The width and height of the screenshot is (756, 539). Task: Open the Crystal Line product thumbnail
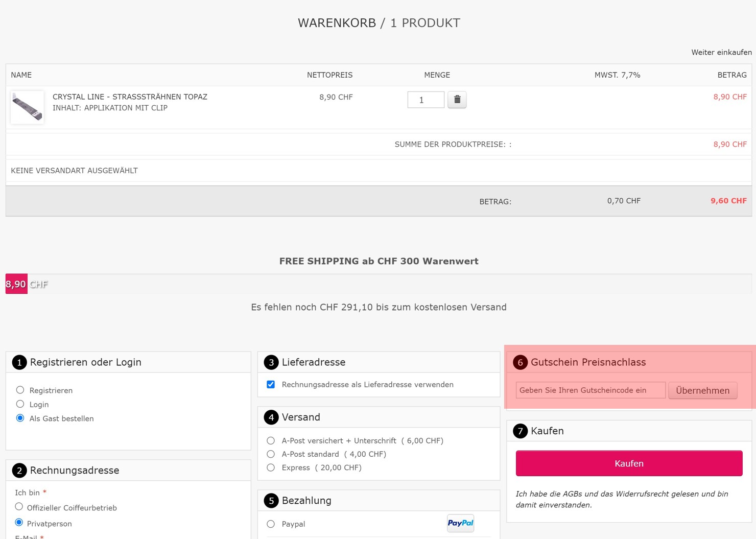[27, 107]
